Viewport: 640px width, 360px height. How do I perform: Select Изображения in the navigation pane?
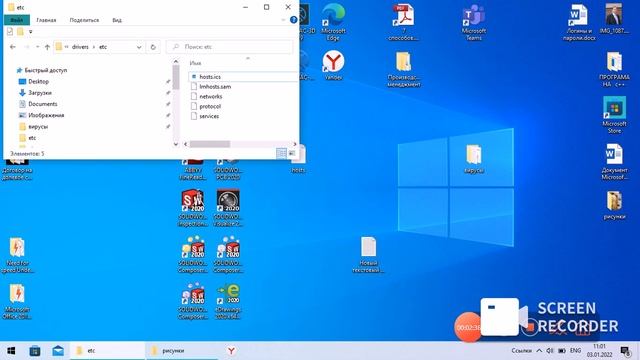46,115
